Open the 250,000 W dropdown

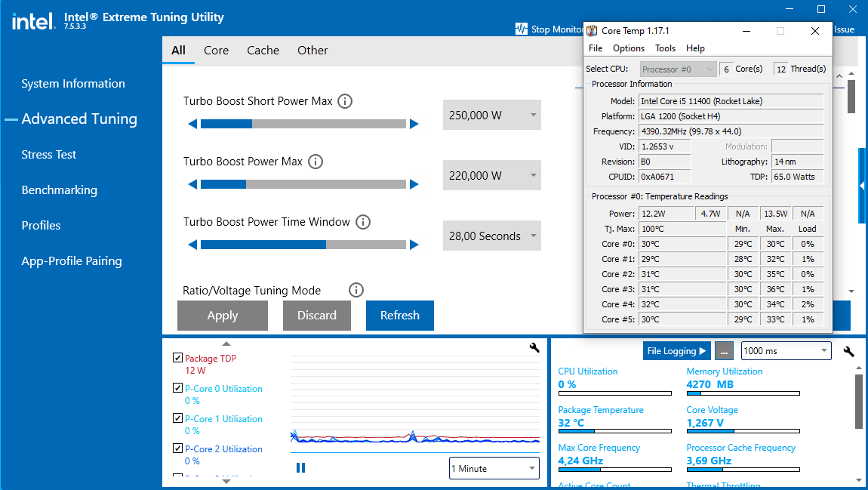(x=491, y=116)
